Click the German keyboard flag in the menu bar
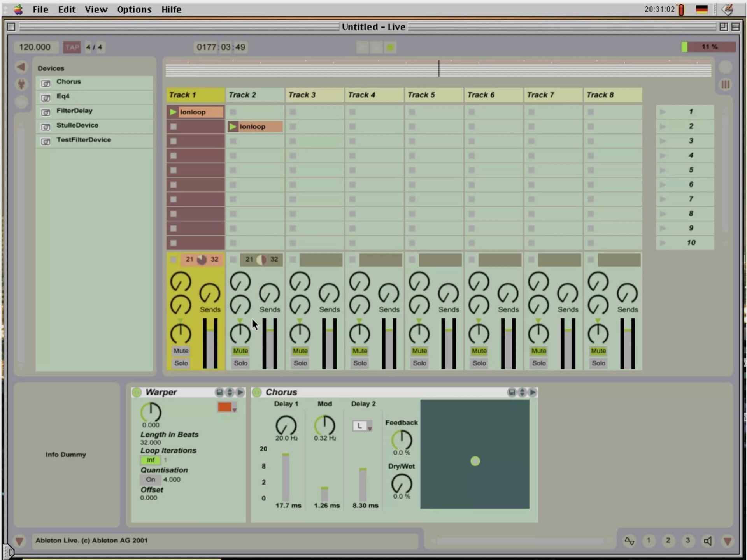 [701, 9]
